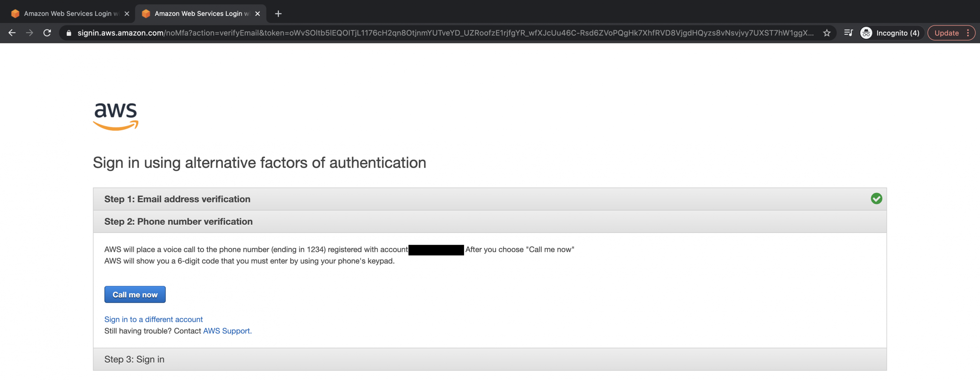
Task: Open a new browser tab
Action: [278, 14]
